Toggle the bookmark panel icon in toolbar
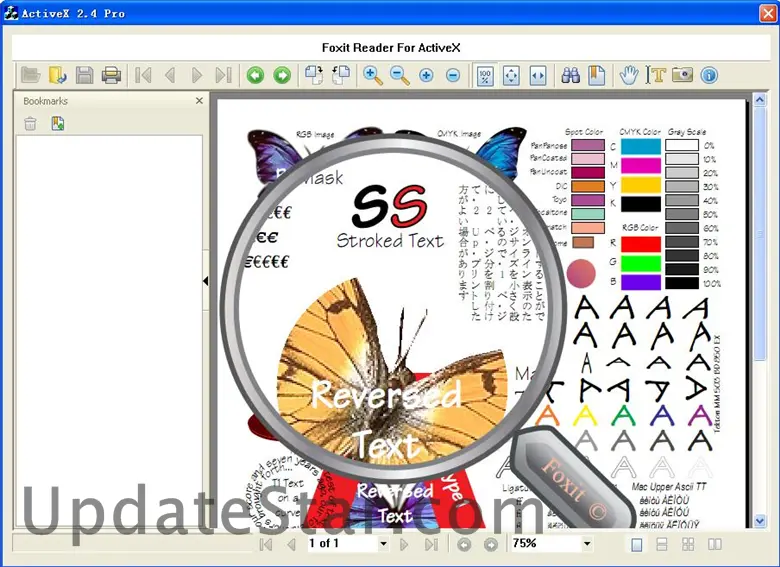780x567 pixels. (597, 75)
